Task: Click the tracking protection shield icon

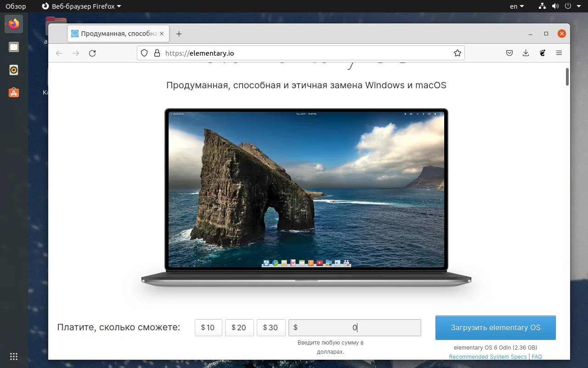Action: [x=144, y=53]
